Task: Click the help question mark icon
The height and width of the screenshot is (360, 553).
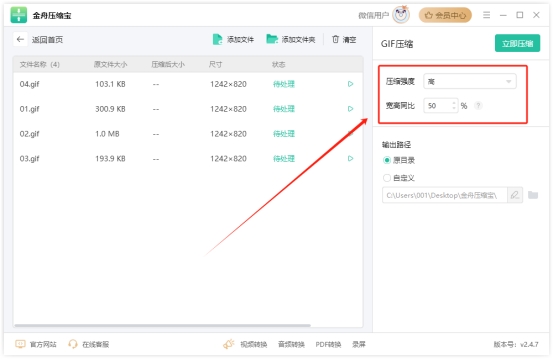Action: (x=478, y=105)
